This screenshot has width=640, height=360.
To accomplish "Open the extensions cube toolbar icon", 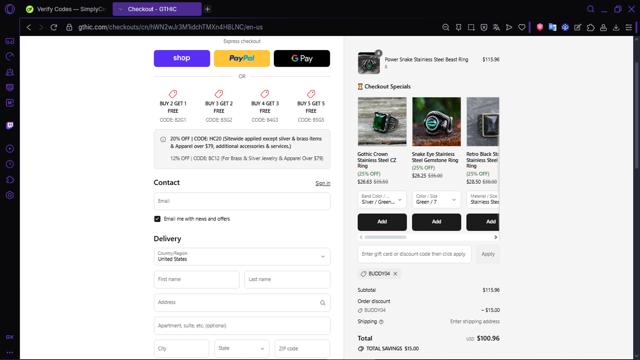I will (591, 27).
